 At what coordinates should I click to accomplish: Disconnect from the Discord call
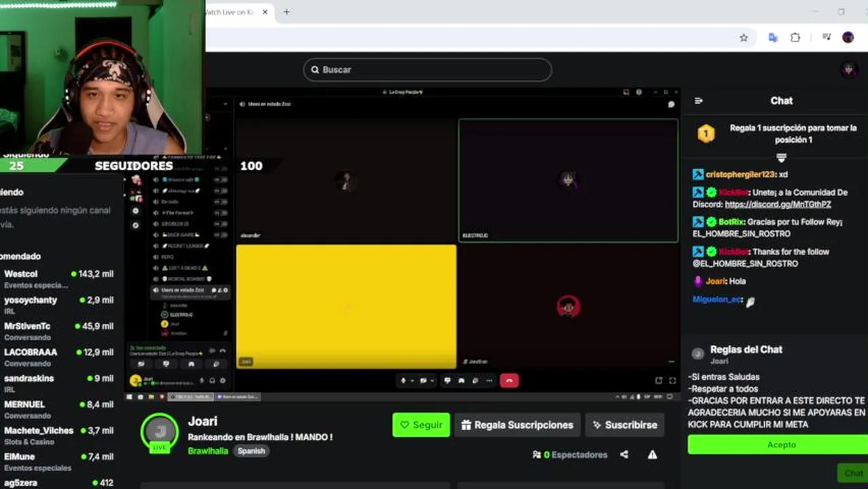[x=509, y=380]
